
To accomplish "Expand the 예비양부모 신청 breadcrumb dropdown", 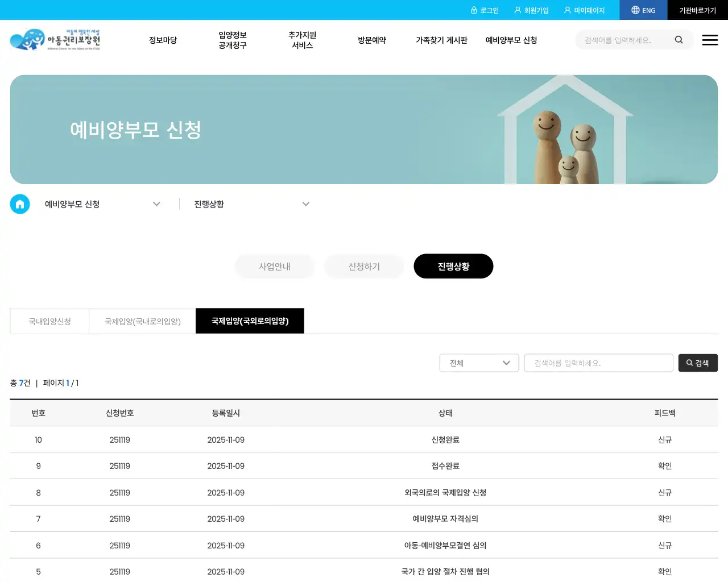I will (x=156, y=204).
